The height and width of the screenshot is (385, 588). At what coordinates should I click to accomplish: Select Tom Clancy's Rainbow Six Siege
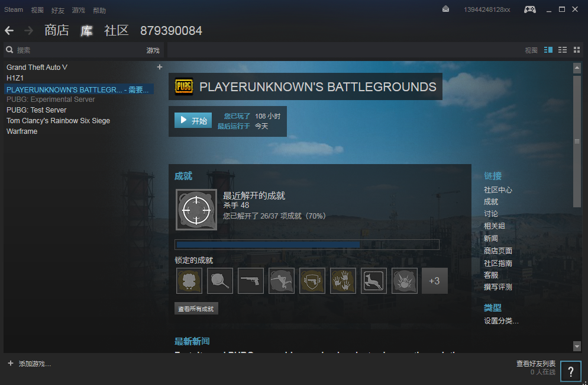[x=58, y=121]
